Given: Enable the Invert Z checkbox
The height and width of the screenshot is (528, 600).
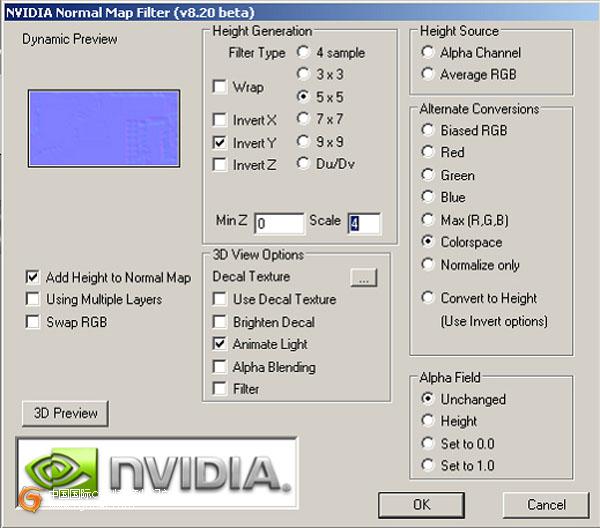Looking at the screenshot, I should (220, 165).
